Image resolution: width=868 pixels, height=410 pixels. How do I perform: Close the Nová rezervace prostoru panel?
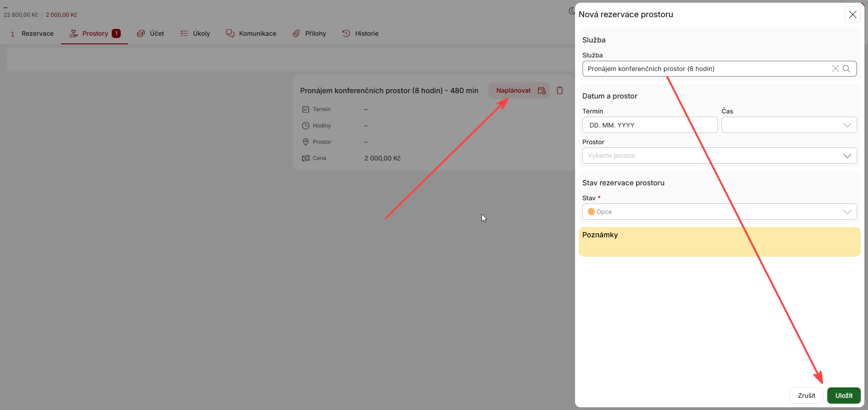click(853, 14)
